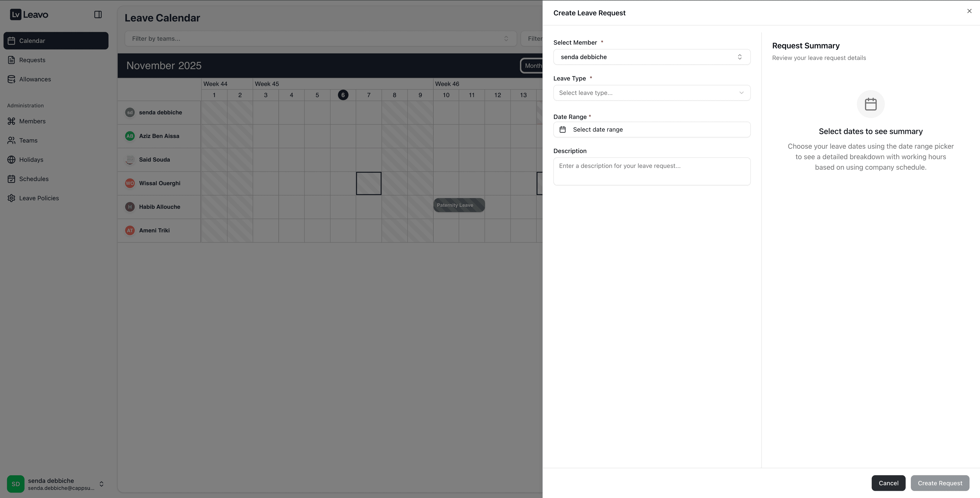Click the Paternity Leave calendar event
The width and height of the screenshot is (980, 498).
pyautogui.click(x=459, y=205)
